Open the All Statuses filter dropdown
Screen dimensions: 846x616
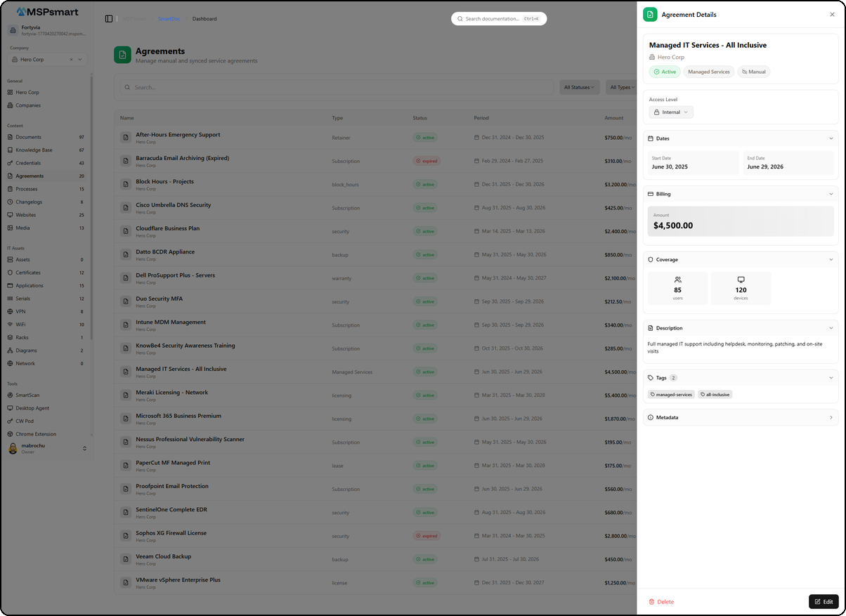click(x=579, y=88)
